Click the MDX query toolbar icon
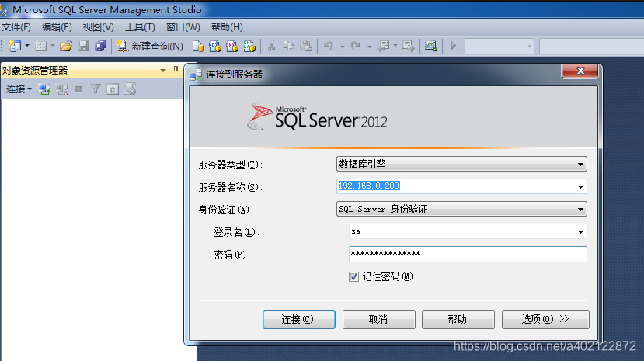 click(215, 46)
